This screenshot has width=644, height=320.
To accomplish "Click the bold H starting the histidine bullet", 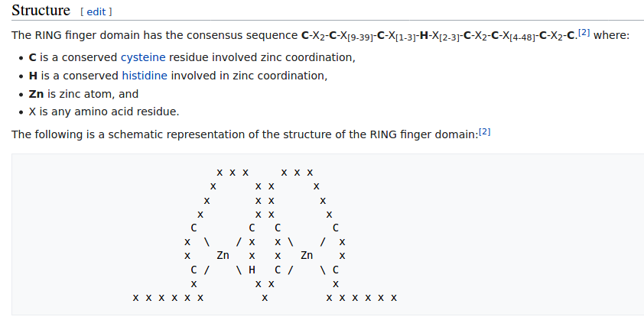I will [33, 76].
